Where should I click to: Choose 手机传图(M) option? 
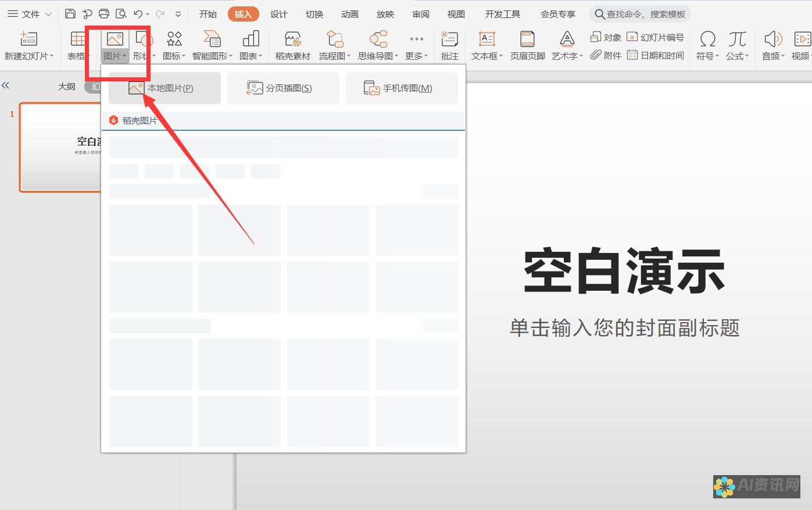pos(402,88)
